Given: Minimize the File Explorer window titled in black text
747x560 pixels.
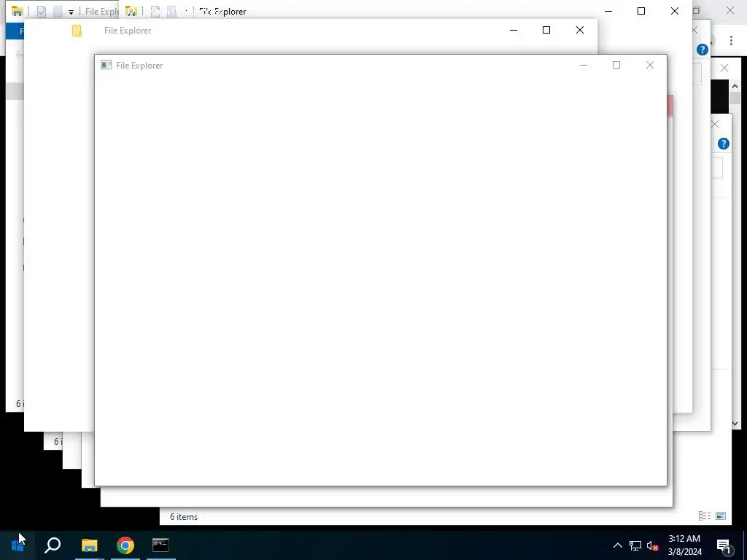Looking at the screenshot, I should (x=608, y=11).
